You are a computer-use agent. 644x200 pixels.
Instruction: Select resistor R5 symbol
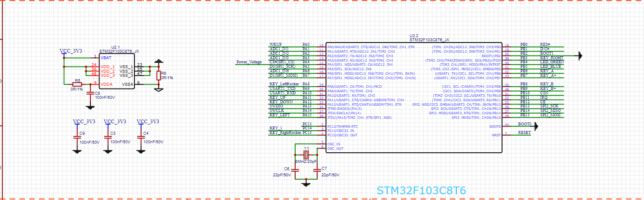pos(77,84)
